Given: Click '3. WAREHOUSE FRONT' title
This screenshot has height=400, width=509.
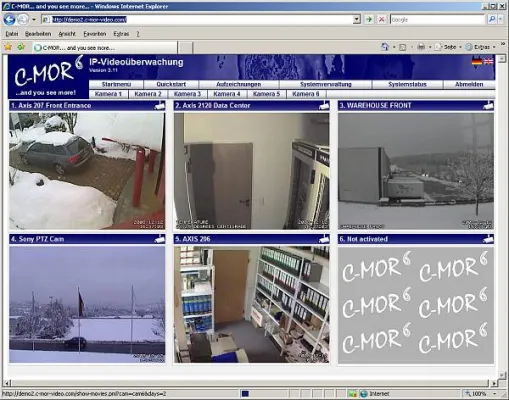Looking at the screenshot, I should click(x=375, y=106).
